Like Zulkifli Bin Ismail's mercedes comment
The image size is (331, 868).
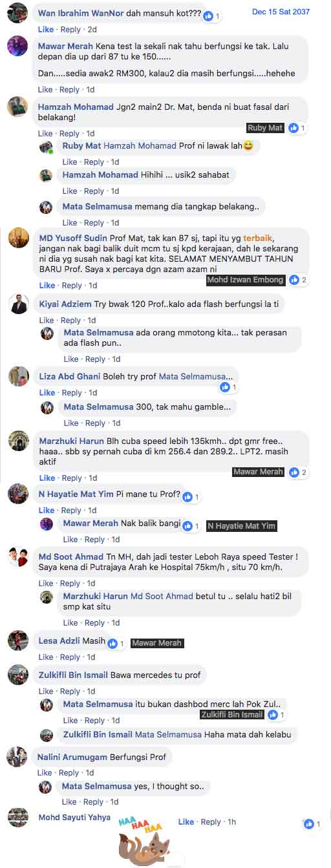pyautogui.click(x=46, y=692)
